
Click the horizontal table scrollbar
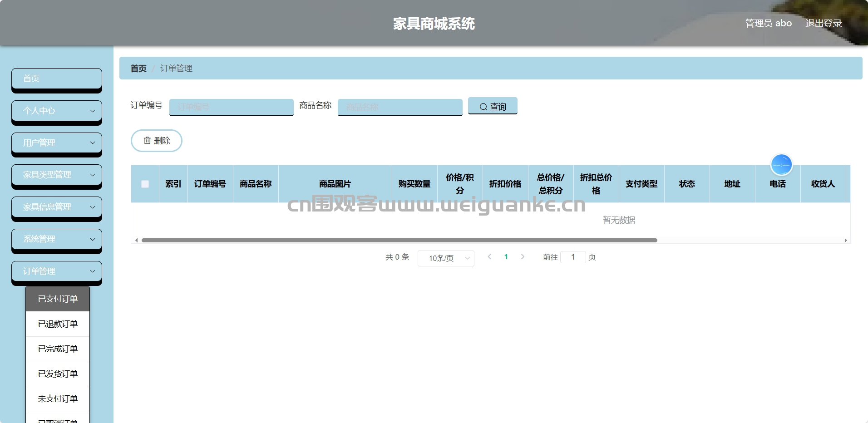[x=399, y=241]
